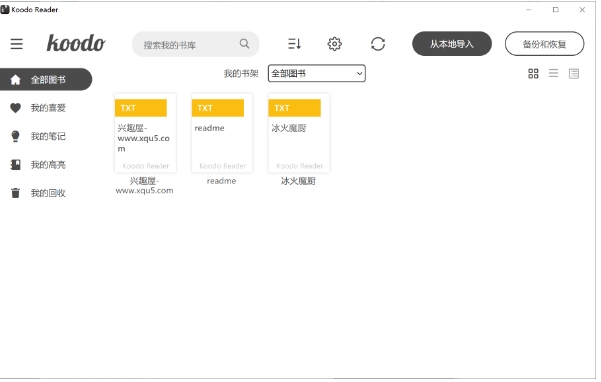Open the sort order icon
This screenshot has width=601, height=382.
[x=294, y=44]
